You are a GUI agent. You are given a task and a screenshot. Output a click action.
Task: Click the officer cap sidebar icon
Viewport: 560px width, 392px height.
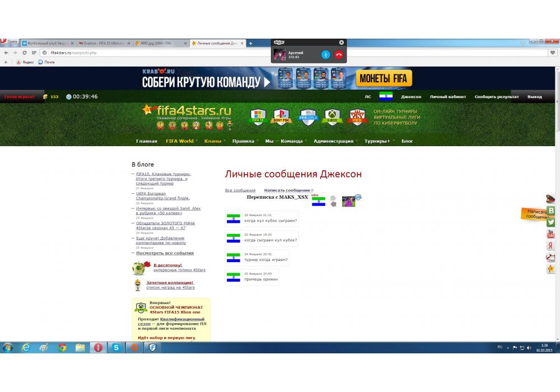[550, 199]
